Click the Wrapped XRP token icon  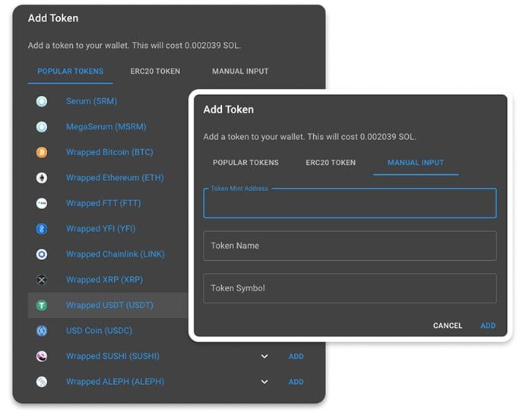(42, 280)
